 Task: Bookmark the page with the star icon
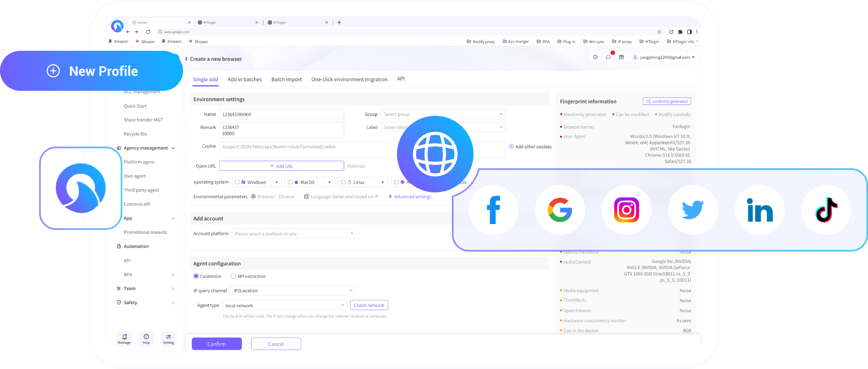[659, 32]
